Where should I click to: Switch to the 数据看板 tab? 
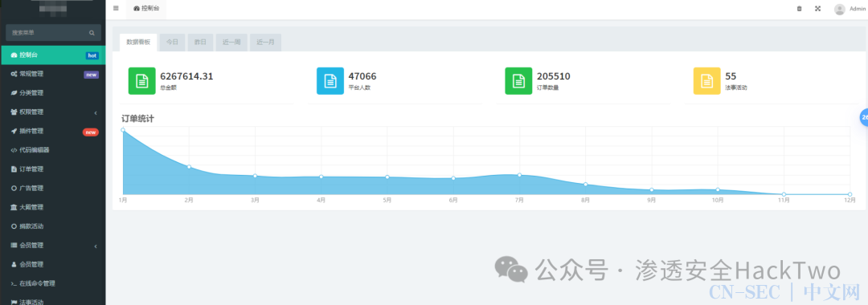138,42
